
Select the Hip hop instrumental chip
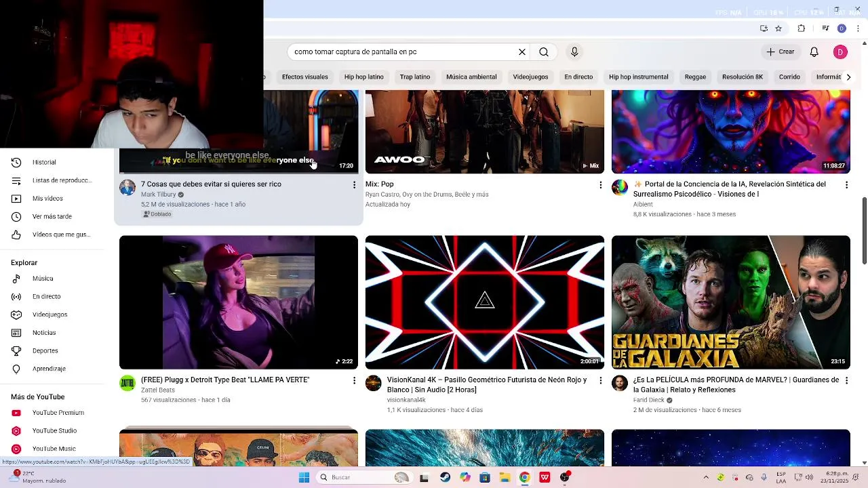[639, 77]
